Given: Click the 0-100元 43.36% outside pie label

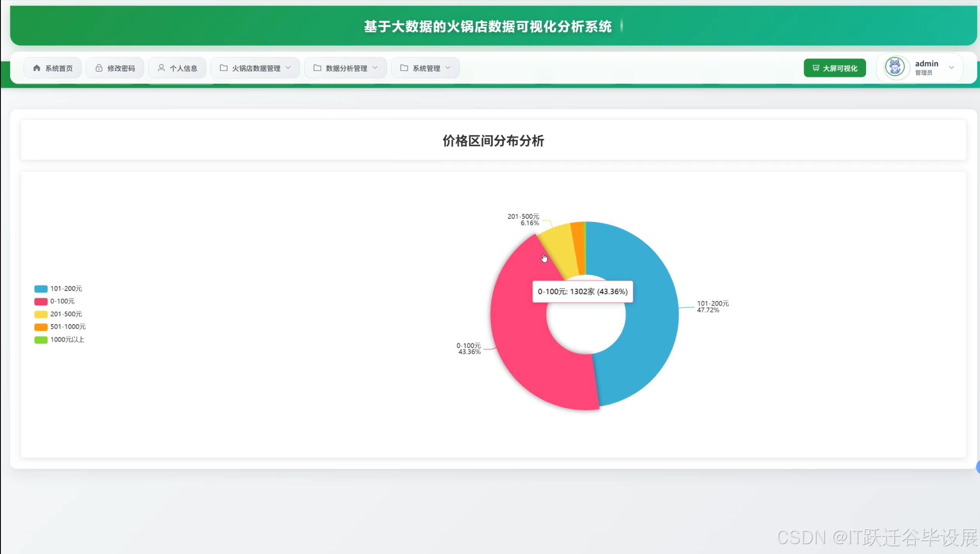Looking at the screenshot, I should (469, 349).
